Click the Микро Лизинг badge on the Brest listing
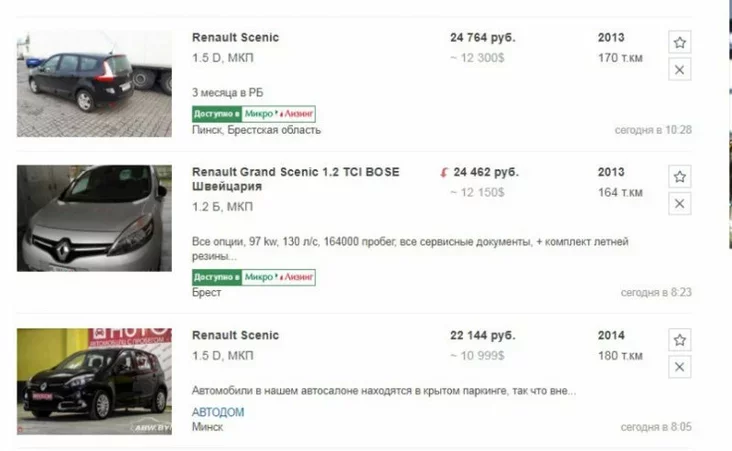 (253, 277)
